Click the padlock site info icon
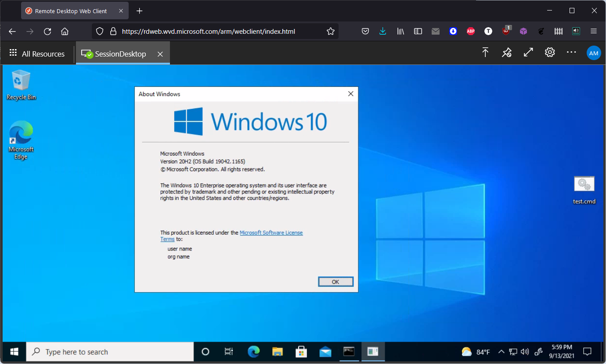The width and height of the screenshot is (606, 364). 113,31
